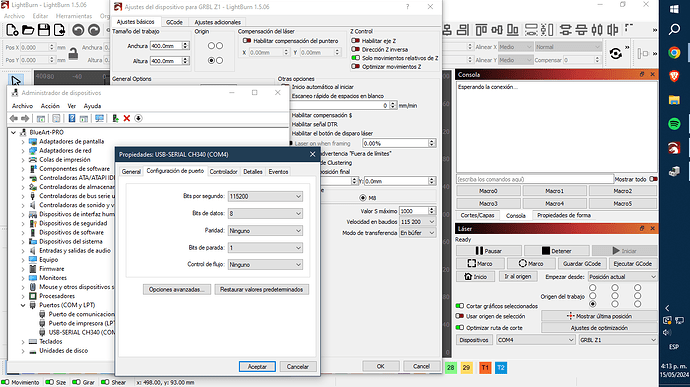The height and width of the screenshot is (387, 690).
Task: Toggle Optimizar ruta de corte switch
Action: coord(460,328)
